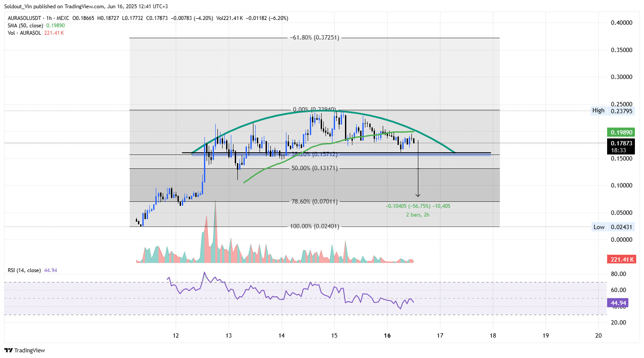Click date 20 on the time axis
Screen dimensions: 644x358
click(x=599, y=335)
